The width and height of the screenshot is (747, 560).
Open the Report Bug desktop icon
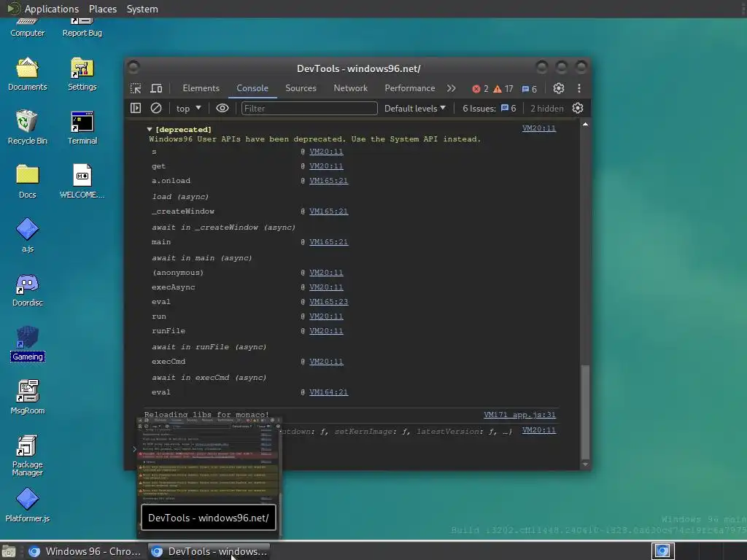(82, 28)
